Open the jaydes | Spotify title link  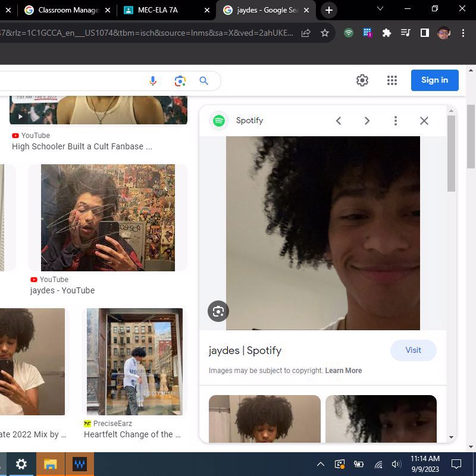tap(245, 350)
